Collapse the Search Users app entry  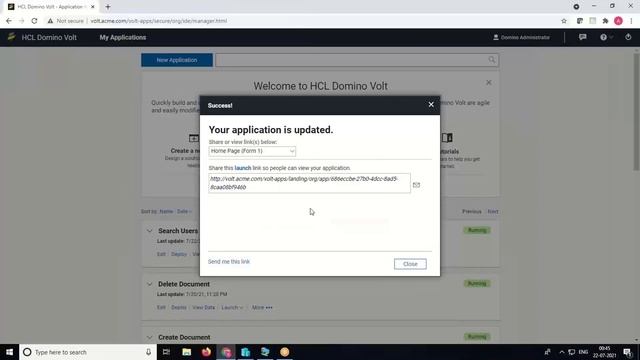[x=149, y=231]
